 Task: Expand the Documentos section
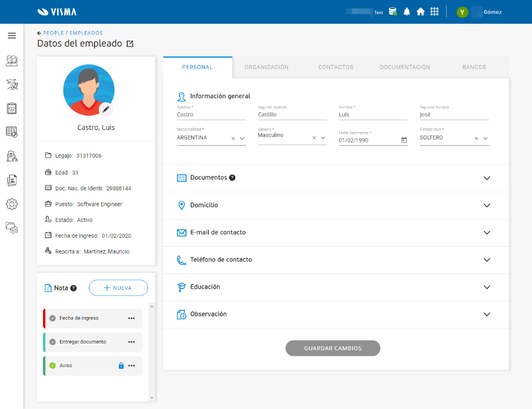(x=487, y=178)
